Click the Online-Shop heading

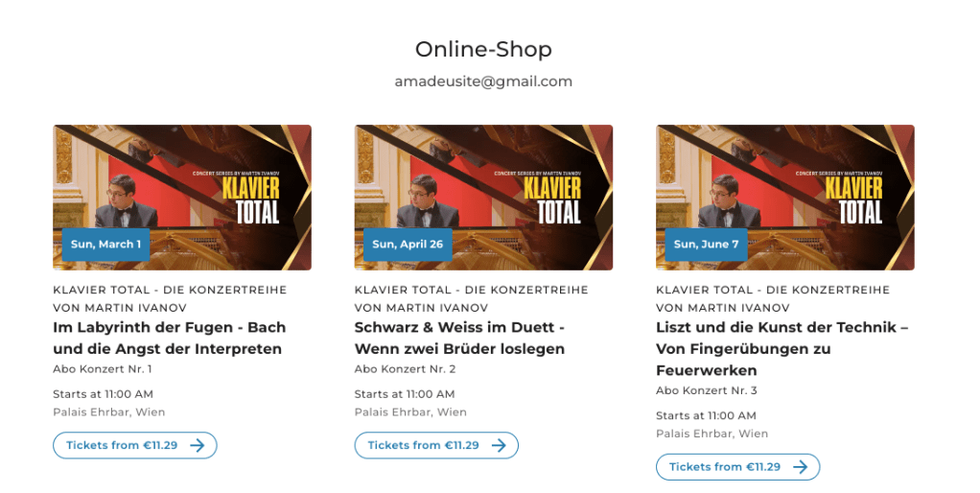[483, 49]
